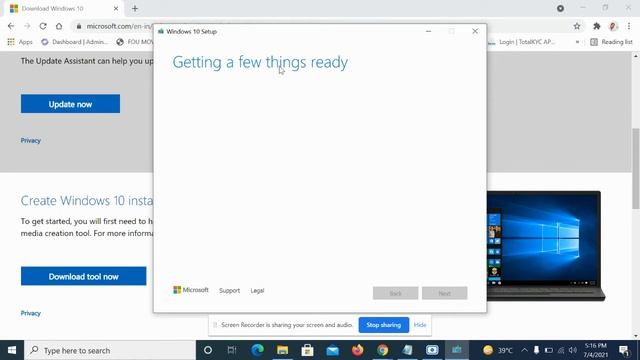Open Mail app from taskbar

(333, 350)
